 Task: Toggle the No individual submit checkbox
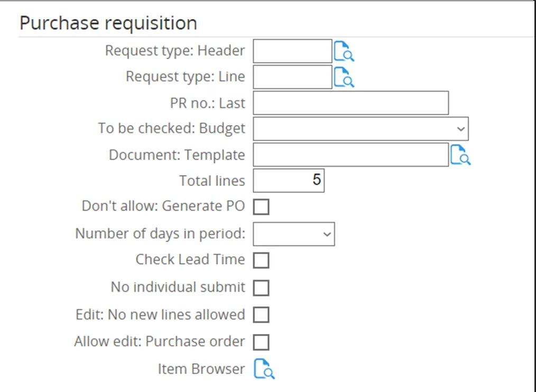pyautogui.click(x=261, y=288)
